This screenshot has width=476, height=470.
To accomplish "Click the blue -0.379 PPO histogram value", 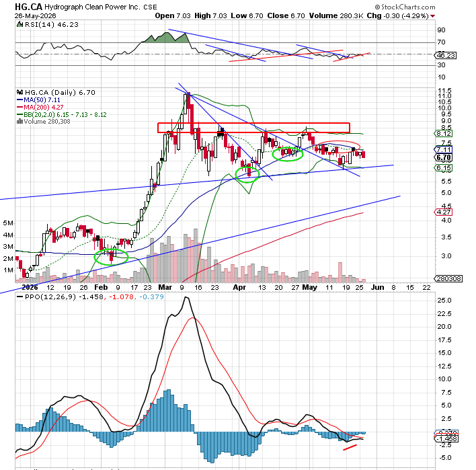I will 151,297.
